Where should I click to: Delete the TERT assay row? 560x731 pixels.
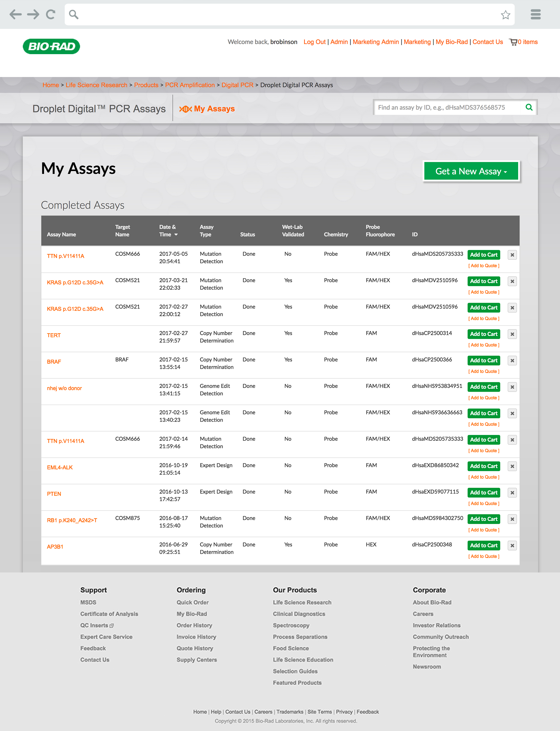pyautogui.click(x=512, y=334)
